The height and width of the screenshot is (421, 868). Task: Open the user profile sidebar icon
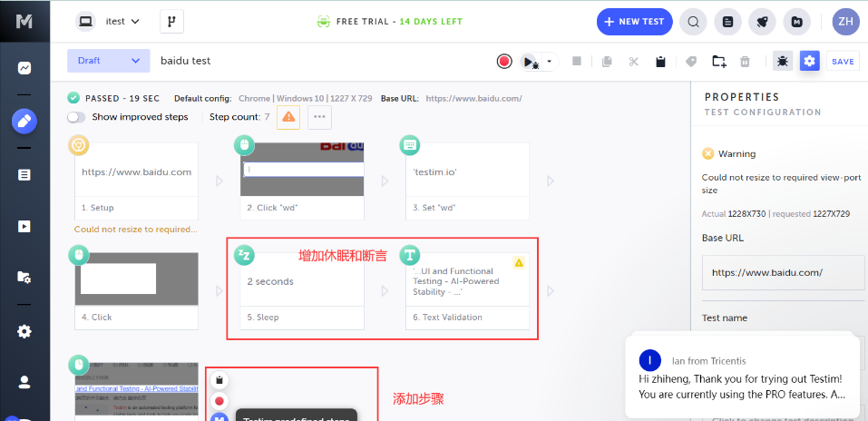coord(24,382)
